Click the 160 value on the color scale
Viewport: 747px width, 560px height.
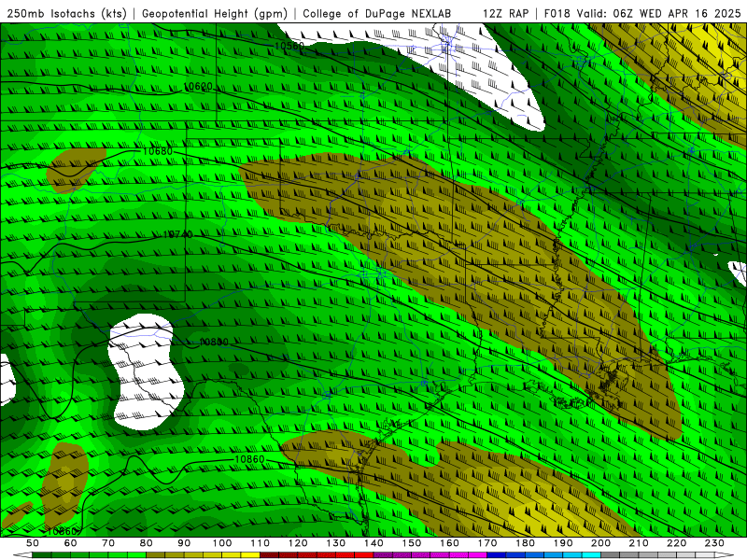[x=449, y=543]
